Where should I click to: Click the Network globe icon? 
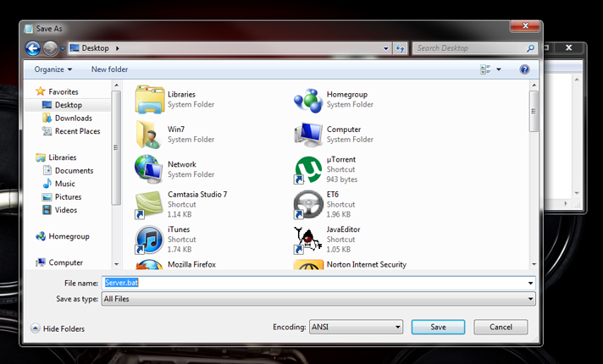(x=148, y=169)
